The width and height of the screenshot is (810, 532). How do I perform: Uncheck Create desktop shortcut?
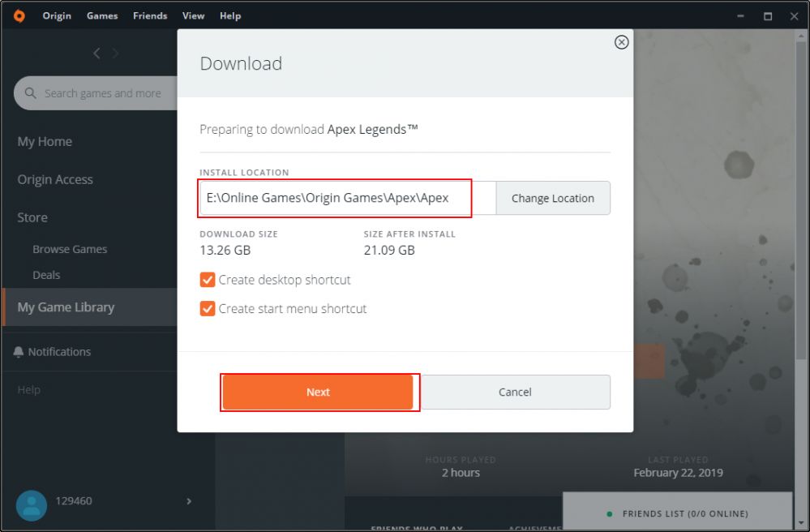click(207, 280)
